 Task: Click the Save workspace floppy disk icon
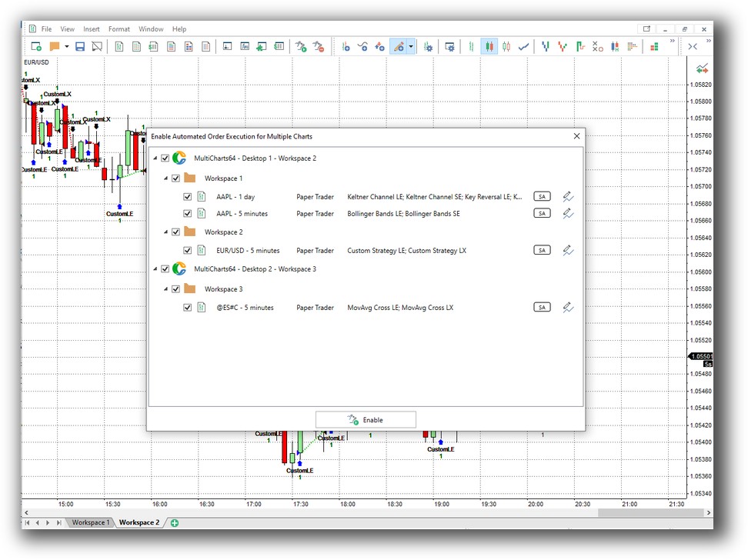point(80,47)
